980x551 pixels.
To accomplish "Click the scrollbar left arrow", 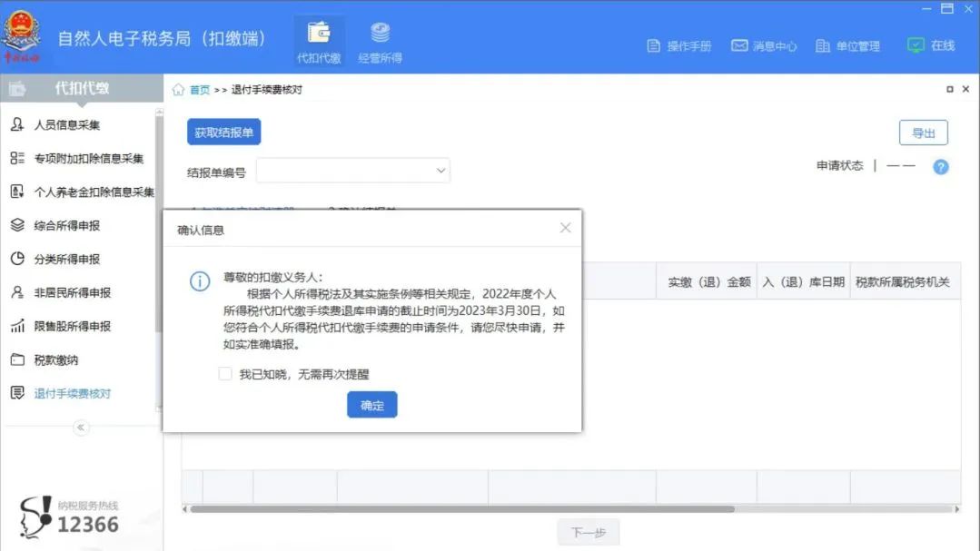I will [x=185, y=509].
